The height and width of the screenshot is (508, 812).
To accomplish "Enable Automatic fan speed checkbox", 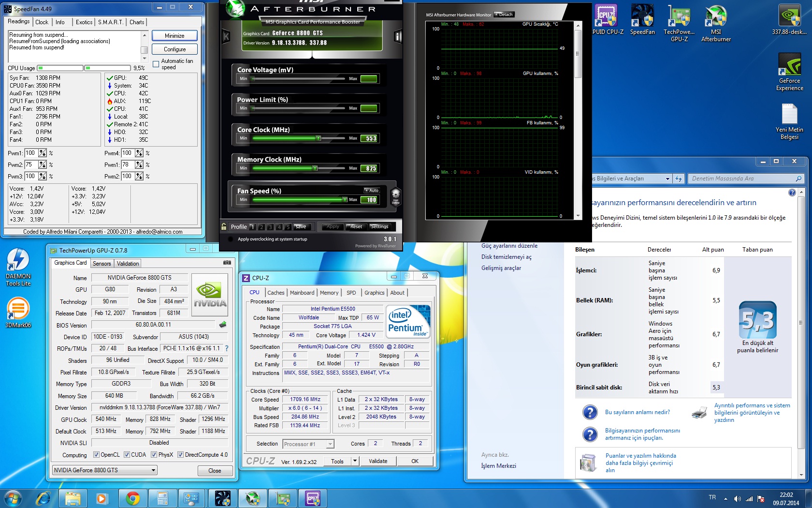I will click(x=156, y=64).
